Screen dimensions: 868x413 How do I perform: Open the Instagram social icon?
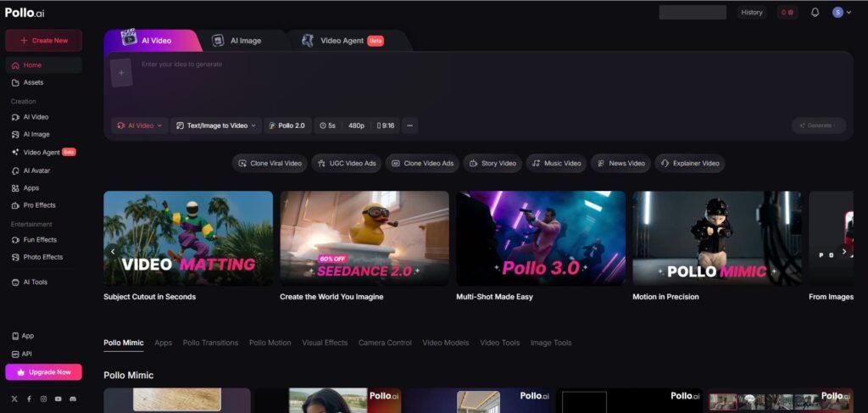click(44, 399)
